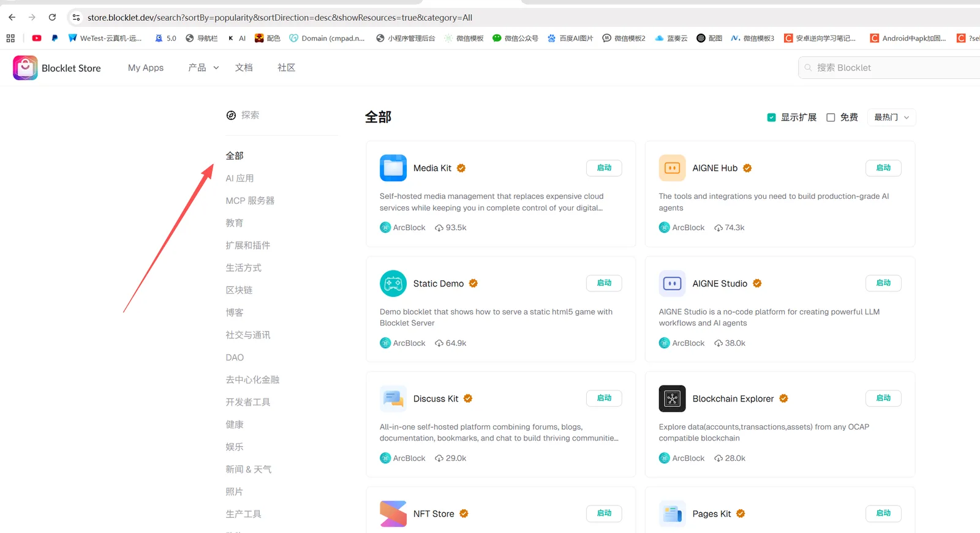Go to My Apps
980x533 pixels.
point(146,68)
